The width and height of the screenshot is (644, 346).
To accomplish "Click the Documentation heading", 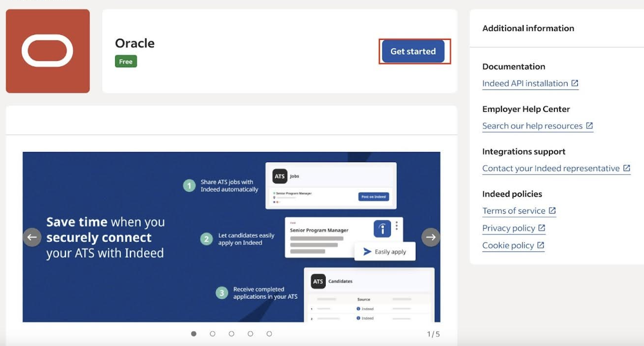I will click(514, 67).
